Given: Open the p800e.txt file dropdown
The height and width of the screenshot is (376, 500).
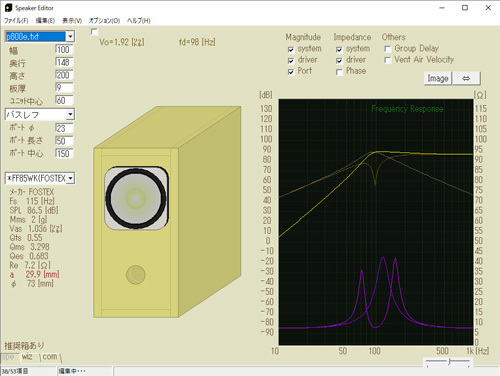Looking at the screenshot, I should (x=70, y=36).
